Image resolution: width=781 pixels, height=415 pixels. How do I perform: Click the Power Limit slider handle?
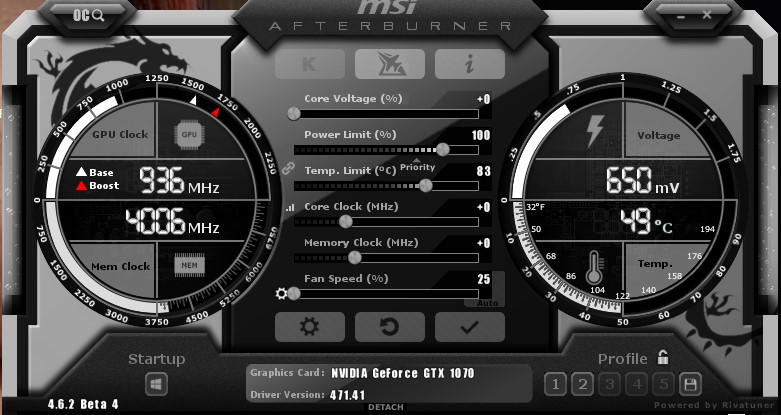(442, 149)
